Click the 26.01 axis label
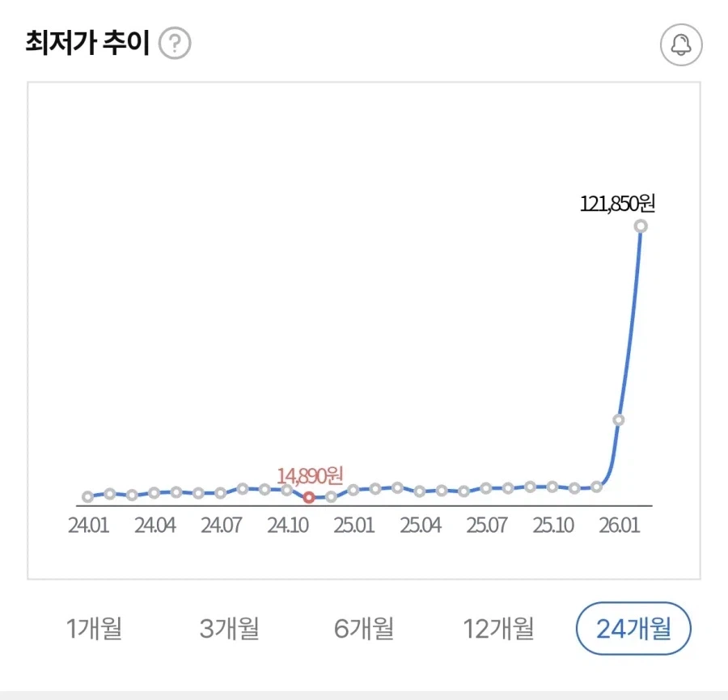 pyautogui.click(x=616, y=525)
